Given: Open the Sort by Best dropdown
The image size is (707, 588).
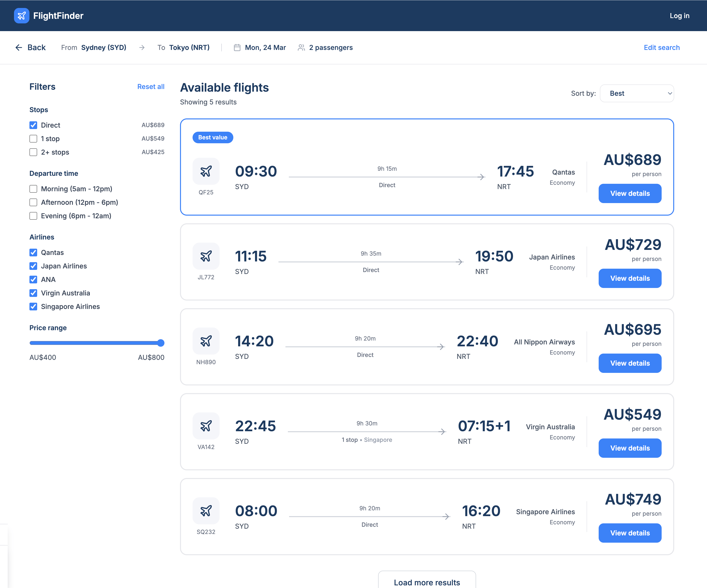Looking at the screenshot, I should click(637, 93).
